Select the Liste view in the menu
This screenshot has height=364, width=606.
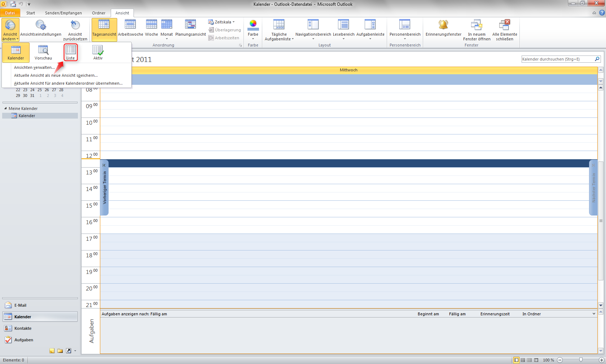pos(70,52)
